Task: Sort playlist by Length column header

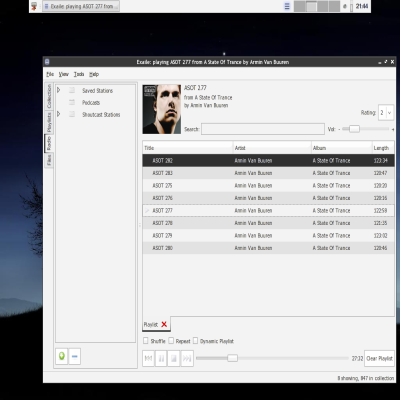Action: coord(383,148)
